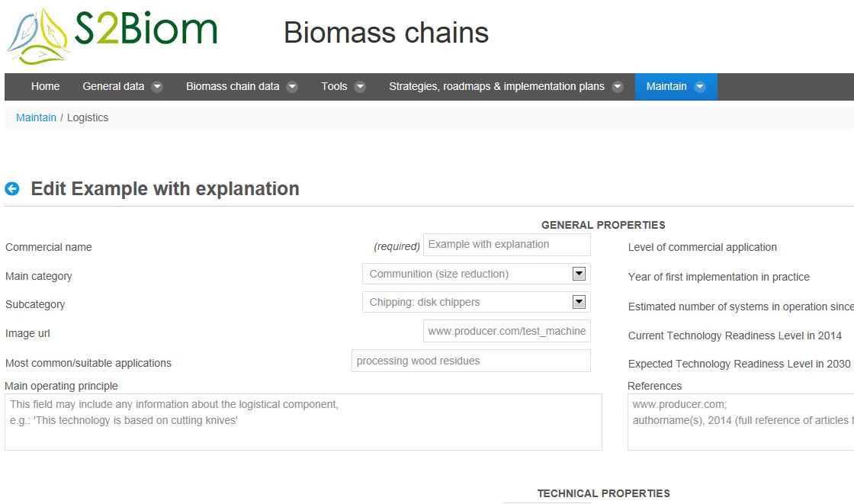Screen dimensions: 854x504
Task: Open the Tools menu arrow icon
Action: (x=359, y=87)
